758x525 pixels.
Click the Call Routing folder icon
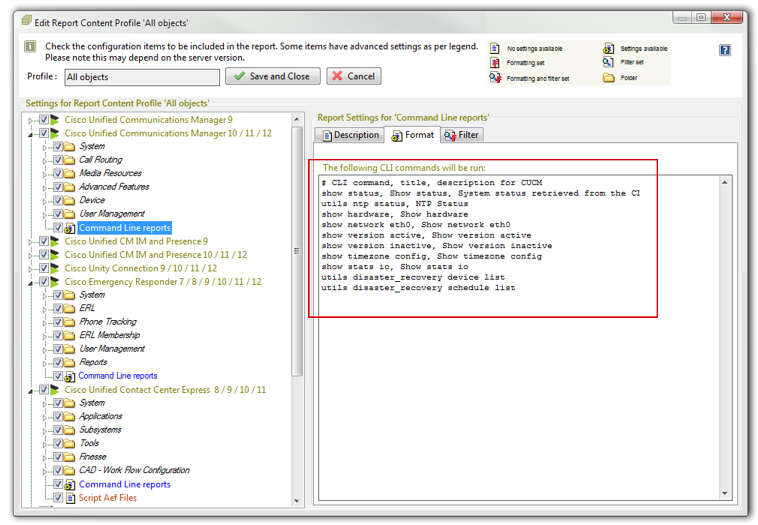pyautogui.click(x=70, y=160)
